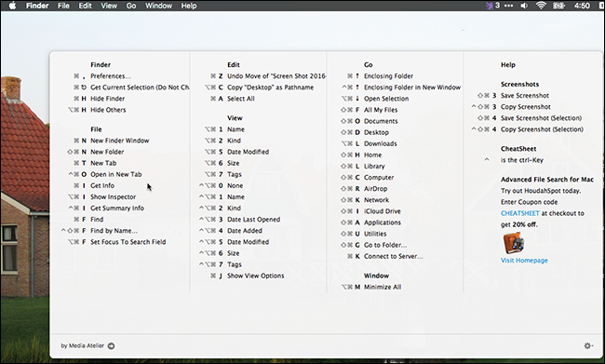Choose New Folder entry
605x364 pixels.
[107, 152]
